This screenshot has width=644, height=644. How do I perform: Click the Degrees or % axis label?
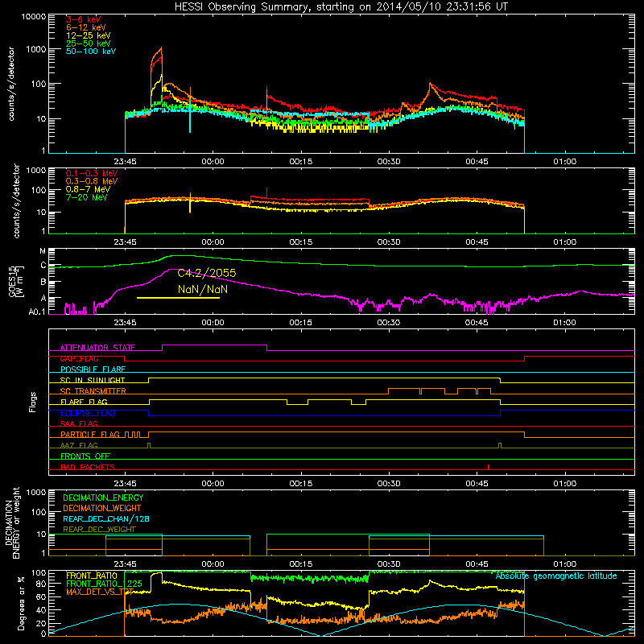coord(21,603)
